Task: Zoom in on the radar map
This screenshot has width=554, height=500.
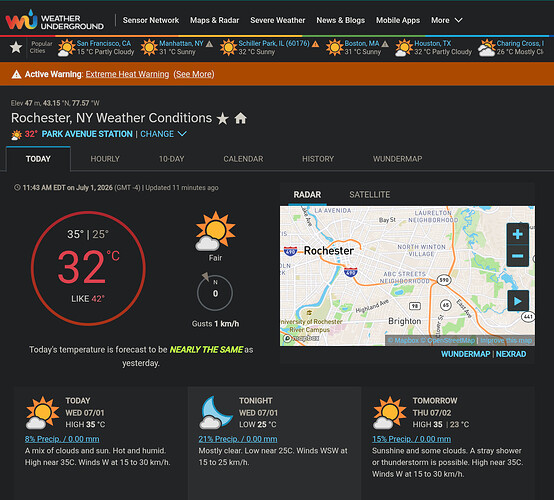Action: 518,234
